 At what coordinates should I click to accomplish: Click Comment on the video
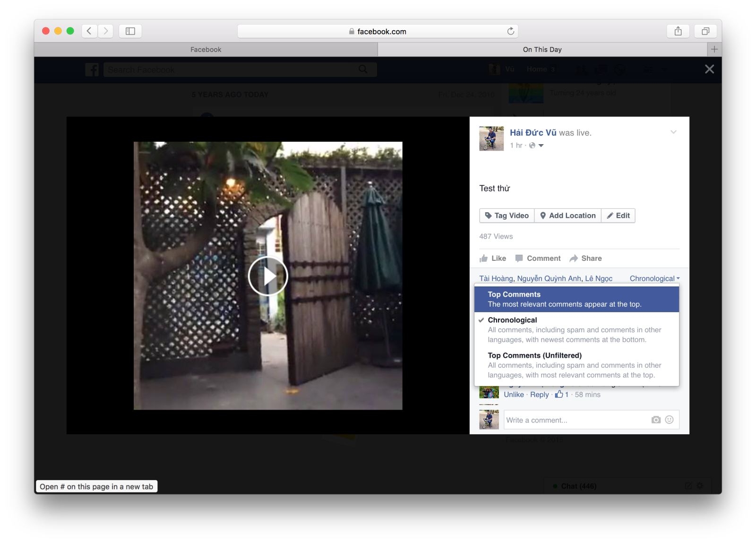[x=538, y=259]
